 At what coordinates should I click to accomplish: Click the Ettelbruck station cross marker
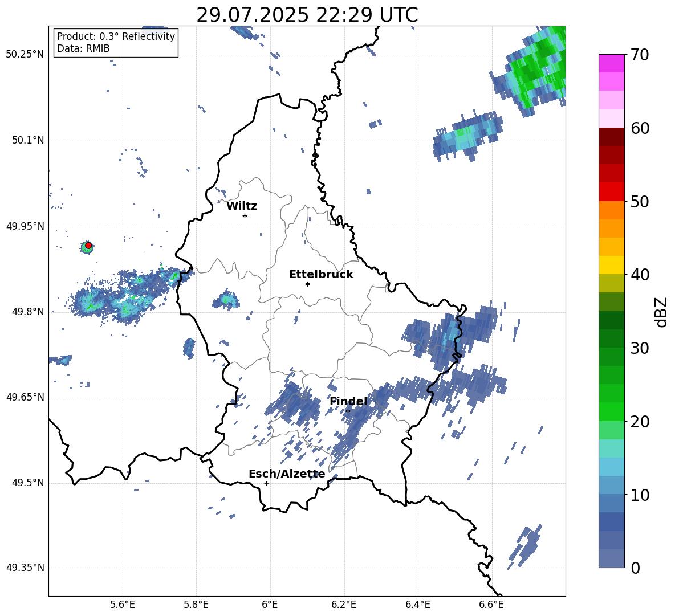pyautogui.click(x=307, y=284)
